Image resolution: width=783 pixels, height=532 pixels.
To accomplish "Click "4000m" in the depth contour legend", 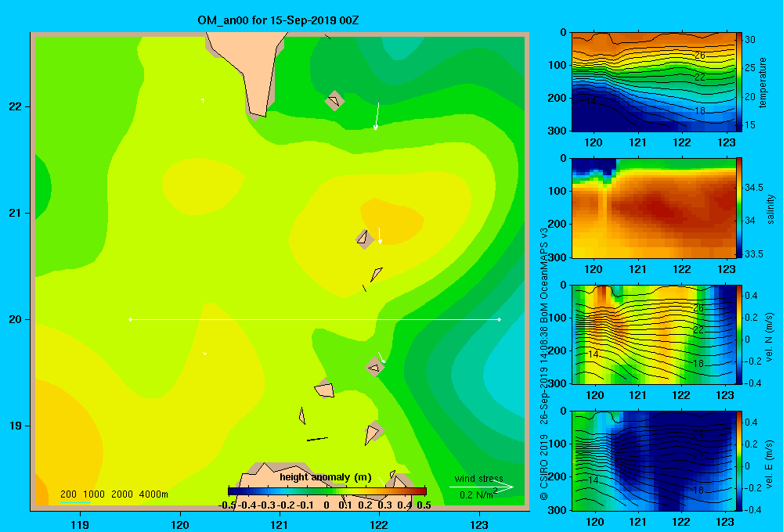I will coord(153,494).
